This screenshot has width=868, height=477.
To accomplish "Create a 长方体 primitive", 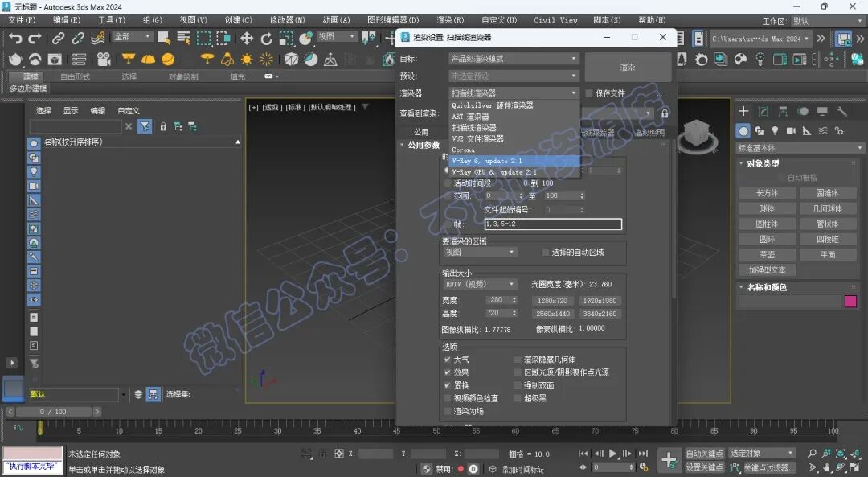I will pos(768,193).
